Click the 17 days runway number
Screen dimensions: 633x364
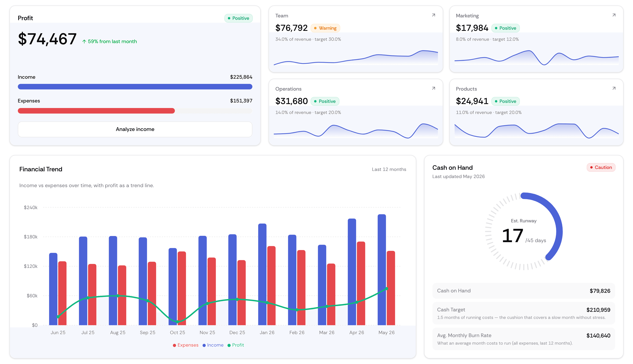click(x=512, y=235)
